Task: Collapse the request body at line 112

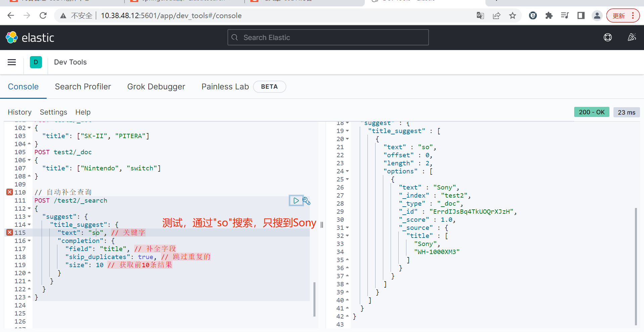Action: [x=29, y=208]
